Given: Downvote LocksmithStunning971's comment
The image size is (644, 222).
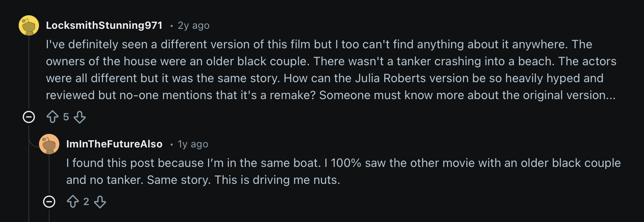Looking at the screenshot, I should click(x=80, y=117).
